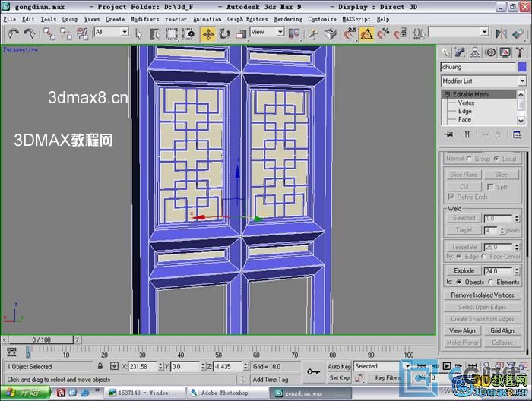Click the Undo arrow icon
This screenshot has height=401, width=532.
[13, 33]
